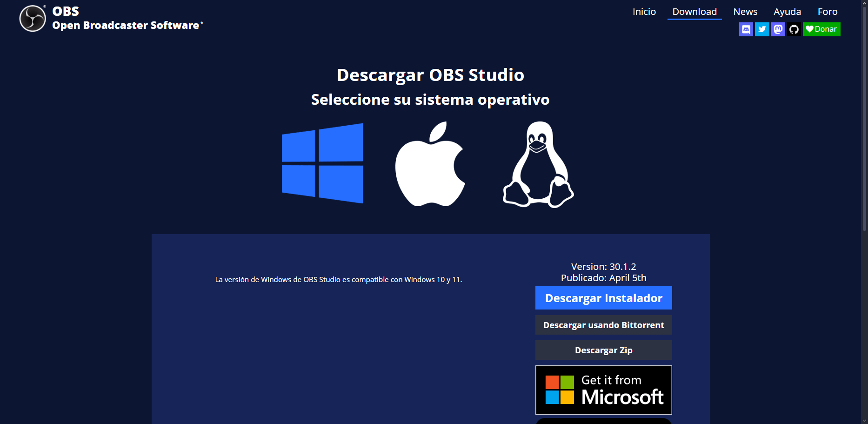This screenshot has width=868, height=424.
Task: Open the News menu item
Action: coord(745,12)
